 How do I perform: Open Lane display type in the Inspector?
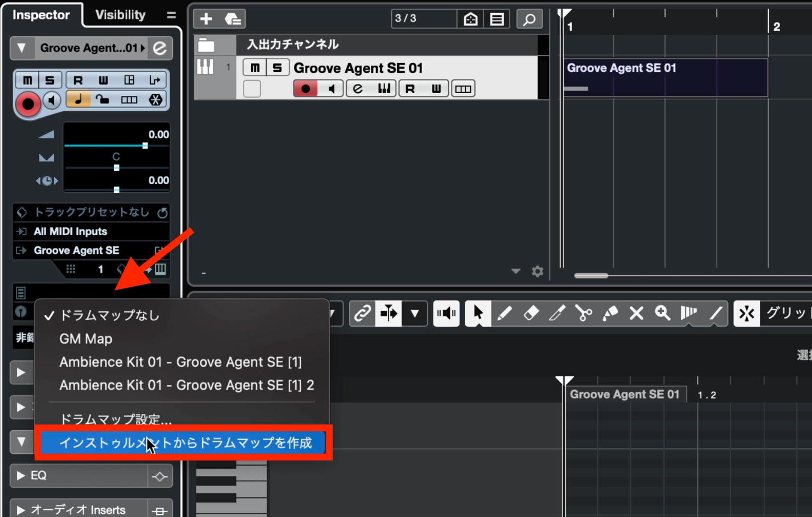point(129,99)
